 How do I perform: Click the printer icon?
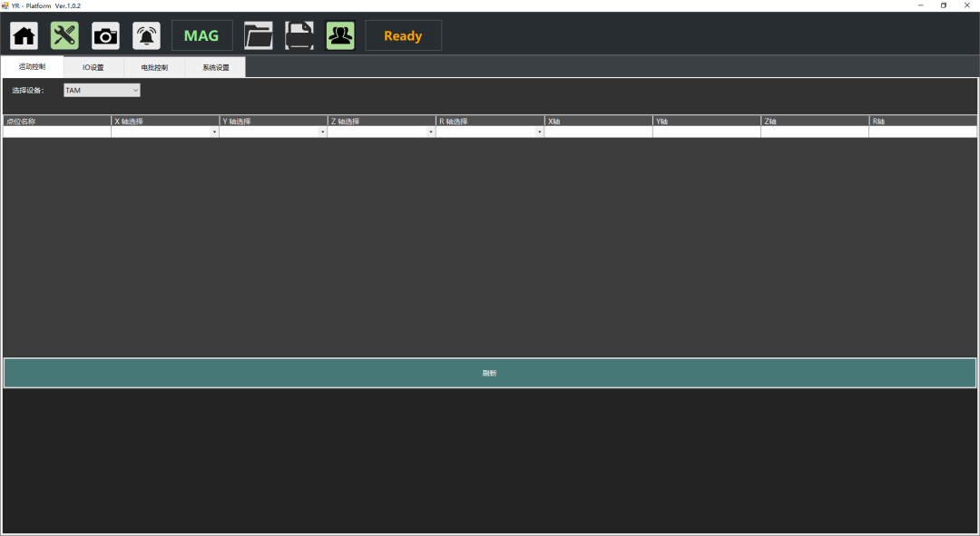tap(299, 35)
